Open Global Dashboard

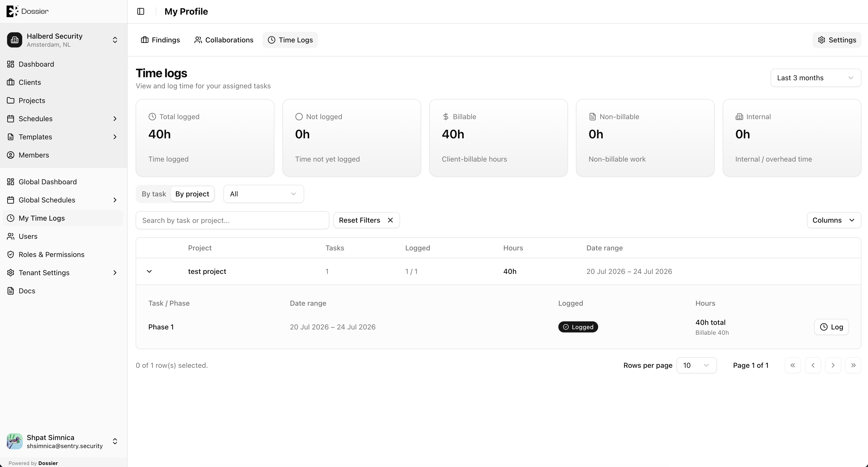point(63,182)
